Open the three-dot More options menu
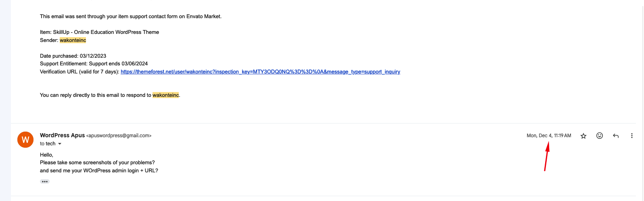The height and width of the screenshot is (201, 644). point(631,136)
